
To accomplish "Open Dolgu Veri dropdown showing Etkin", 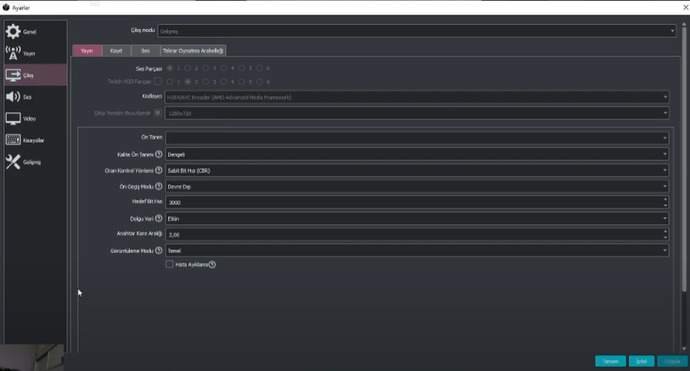I will pos(417,218).
